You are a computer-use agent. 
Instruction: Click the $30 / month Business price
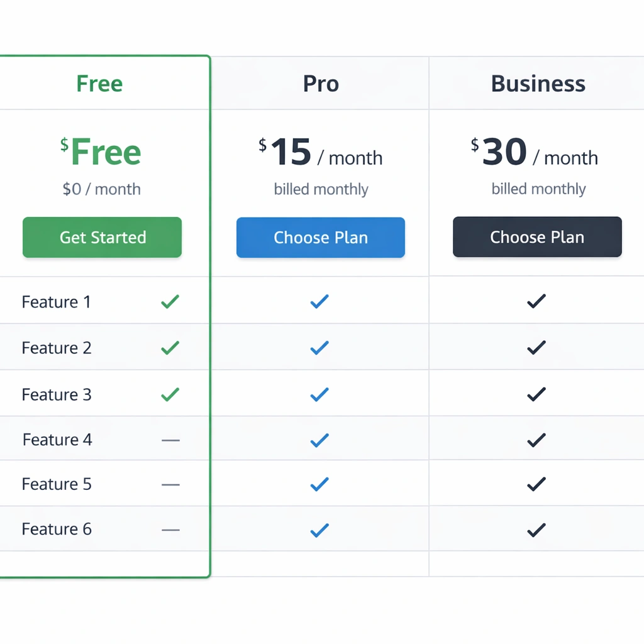tap(535, 153)
